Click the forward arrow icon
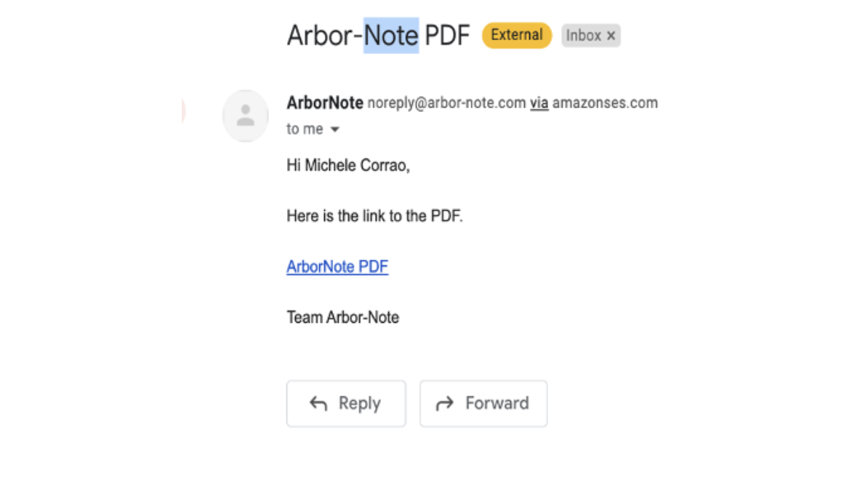Image resolution: width=868 pixels, height=477 pixels. point(444,404)
